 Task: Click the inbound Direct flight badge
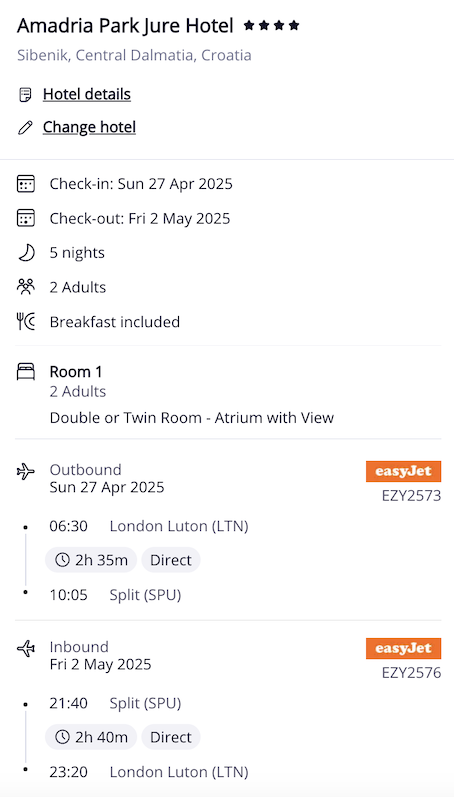(171, 737)
